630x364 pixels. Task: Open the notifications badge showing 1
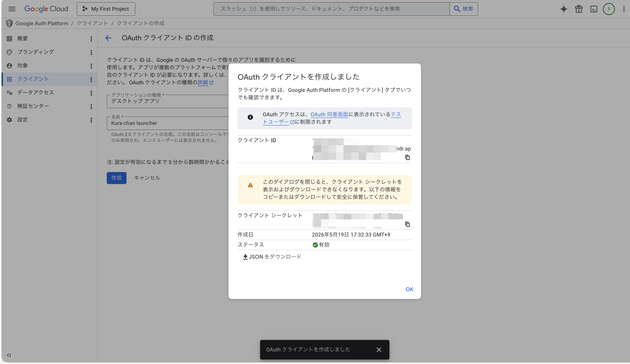(609, 9)
